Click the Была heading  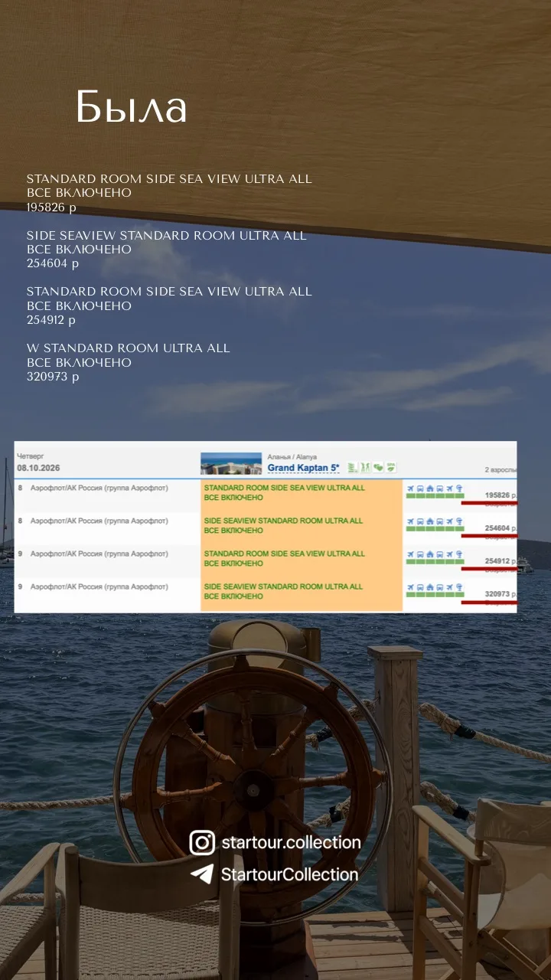tap(132, 107)
